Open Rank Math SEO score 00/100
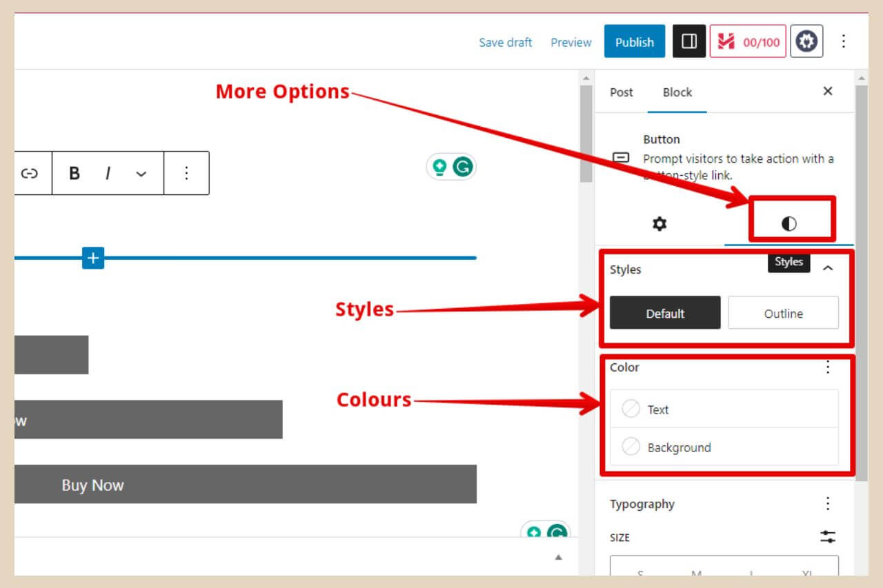The image size is (883, 588). coord(748,42)
